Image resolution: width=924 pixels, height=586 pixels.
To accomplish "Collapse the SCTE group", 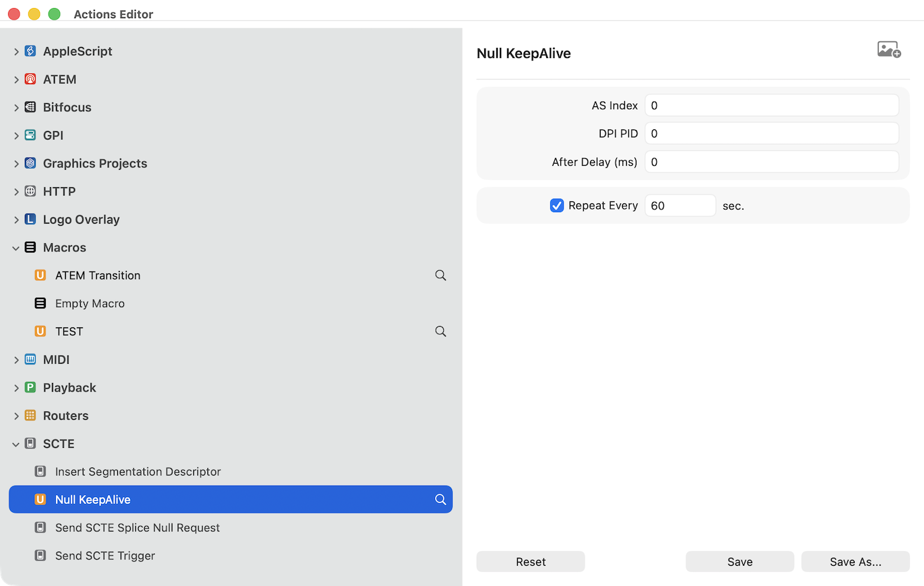I will pos(16,444).
